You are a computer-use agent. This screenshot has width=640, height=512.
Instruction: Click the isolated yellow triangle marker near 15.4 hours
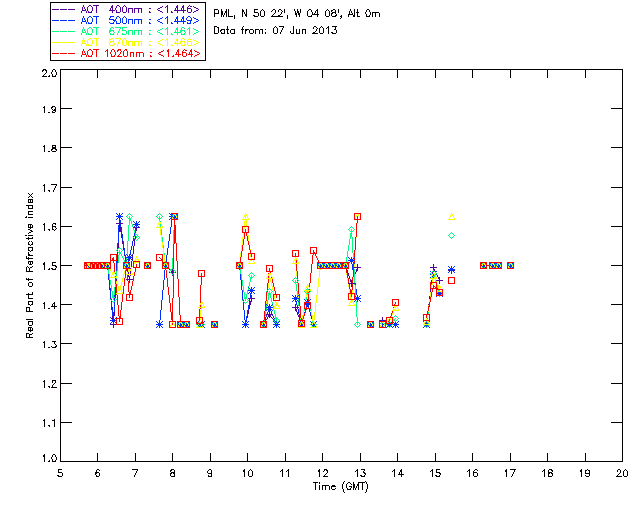[451, 217]
